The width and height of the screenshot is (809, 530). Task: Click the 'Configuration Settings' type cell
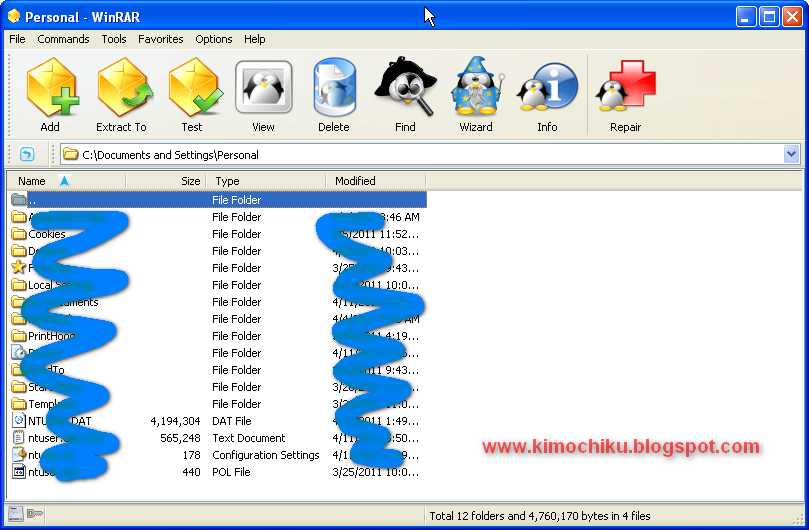266,455
